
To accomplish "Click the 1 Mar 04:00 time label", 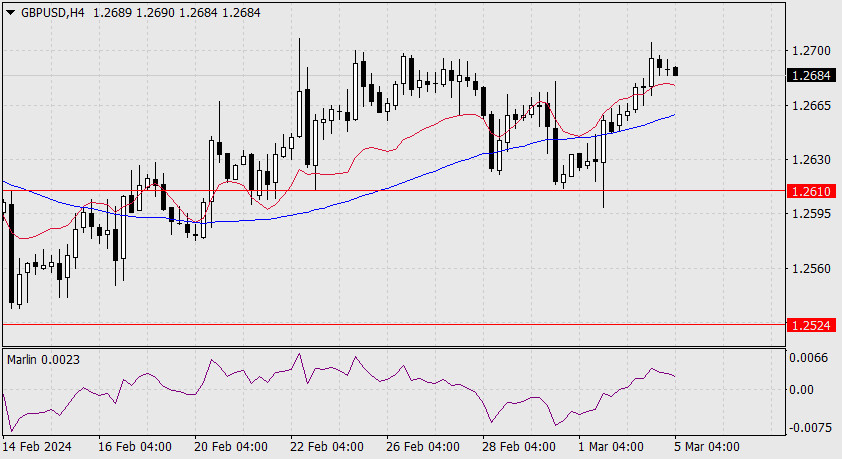I will 611,447.
